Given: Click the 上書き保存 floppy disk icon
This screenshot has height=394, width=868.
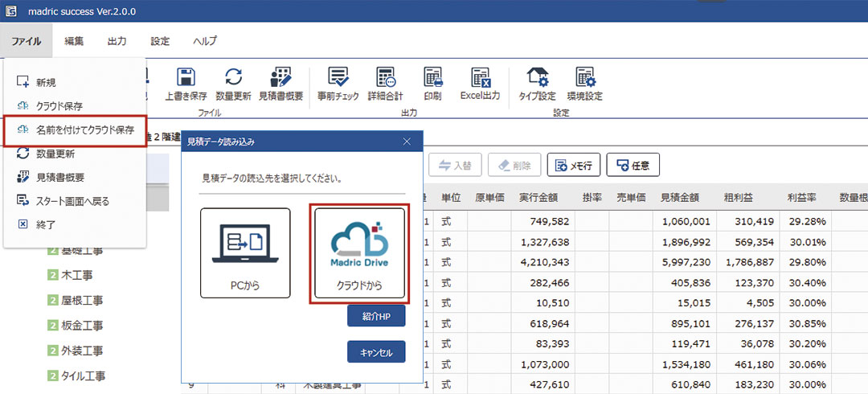Looking at the screenshot, I should coord(186,78).
